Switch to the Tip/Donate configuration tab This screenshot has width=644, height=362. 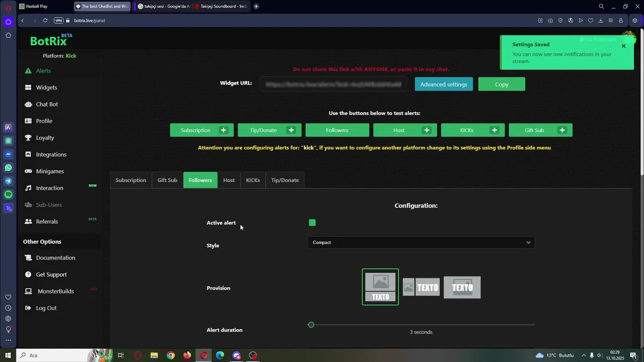point(285,180)
